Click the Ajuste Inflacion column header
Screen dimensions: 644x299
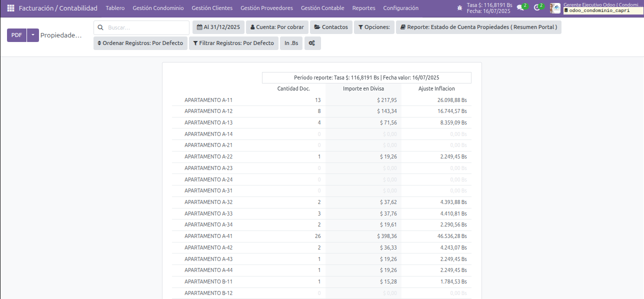[436, 88]
